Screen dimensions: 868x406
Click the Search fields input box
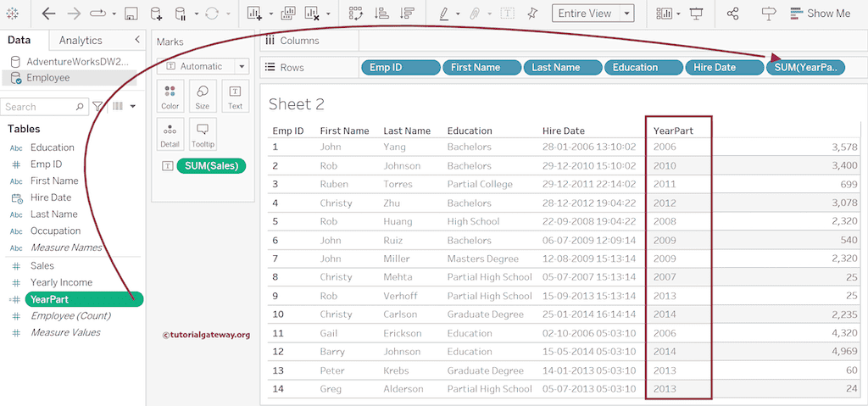pyautogui.click(x=44, y=106)
